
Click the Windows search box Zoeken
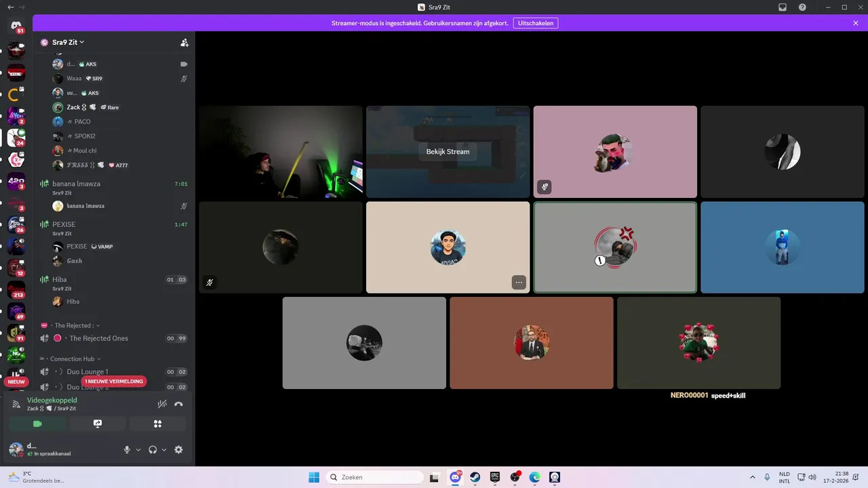click(x=374, y=477)
